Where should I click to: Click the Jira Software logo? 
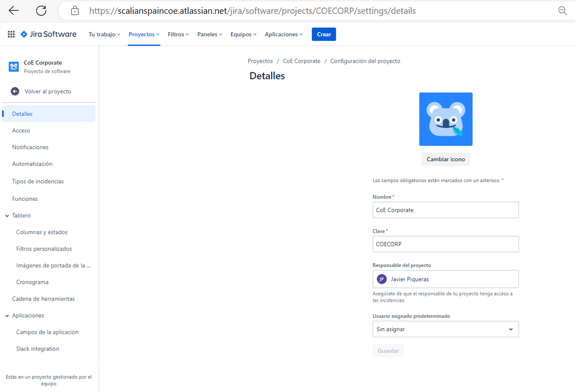pos(48,34)
